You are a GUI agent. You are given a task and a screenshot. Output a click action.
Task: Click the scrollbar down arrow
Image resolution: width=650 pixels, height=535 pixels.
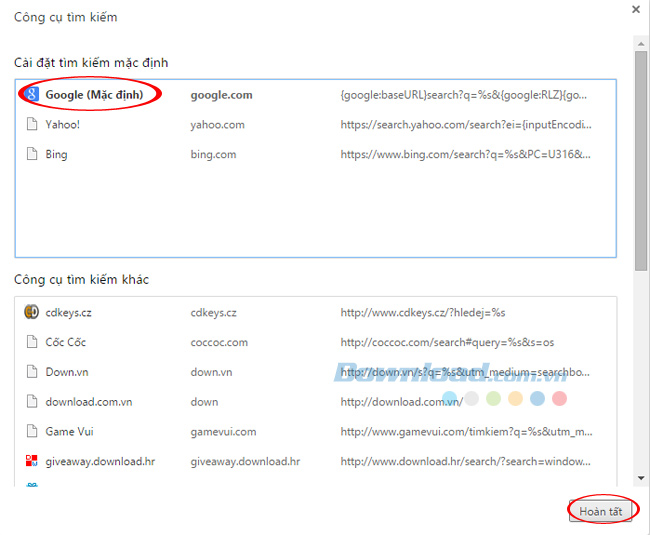coord(641,478)
